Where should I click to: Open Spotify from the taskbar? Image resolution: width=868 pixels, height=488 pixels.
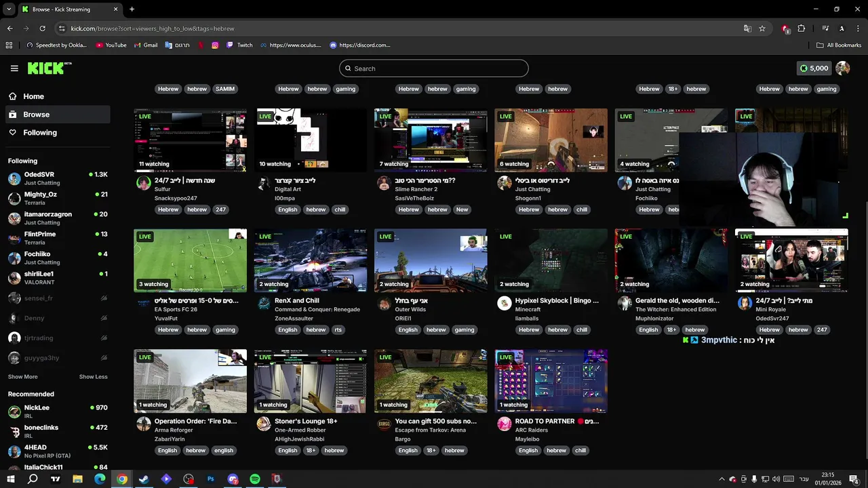[x=255, y=479]
